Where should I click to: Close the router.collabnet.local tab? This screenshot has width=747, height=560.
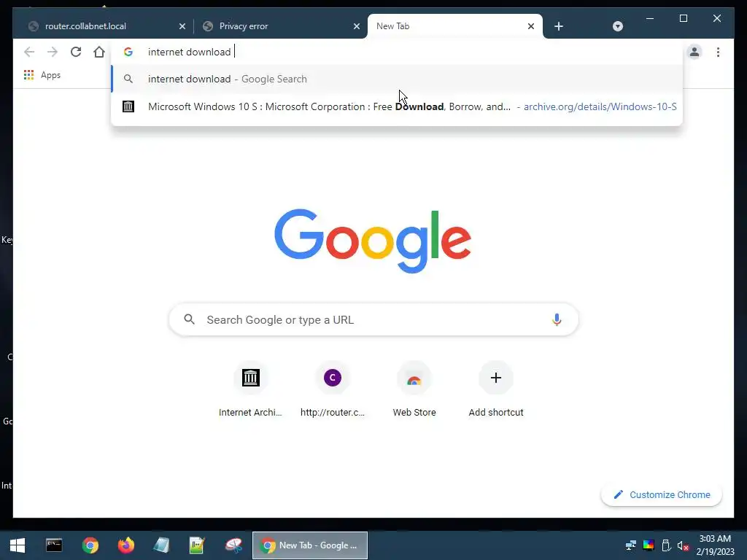pos(182,26)
